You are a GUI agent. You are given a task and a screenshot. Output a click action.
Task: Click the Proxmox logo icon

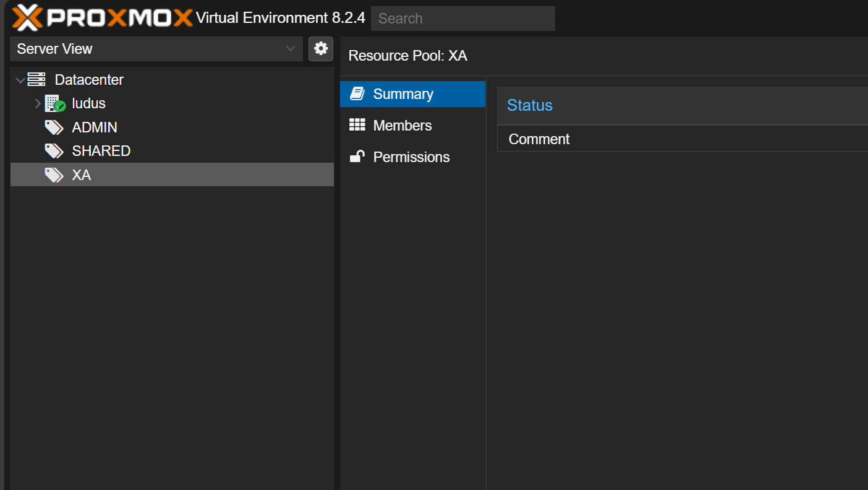(x=27, y=17)
